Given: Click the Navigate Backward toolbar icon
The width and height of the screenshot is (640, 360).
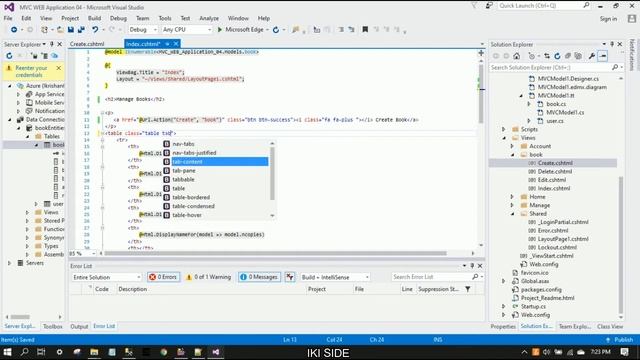Looking at the screenshot, I should tap(14, 29).
